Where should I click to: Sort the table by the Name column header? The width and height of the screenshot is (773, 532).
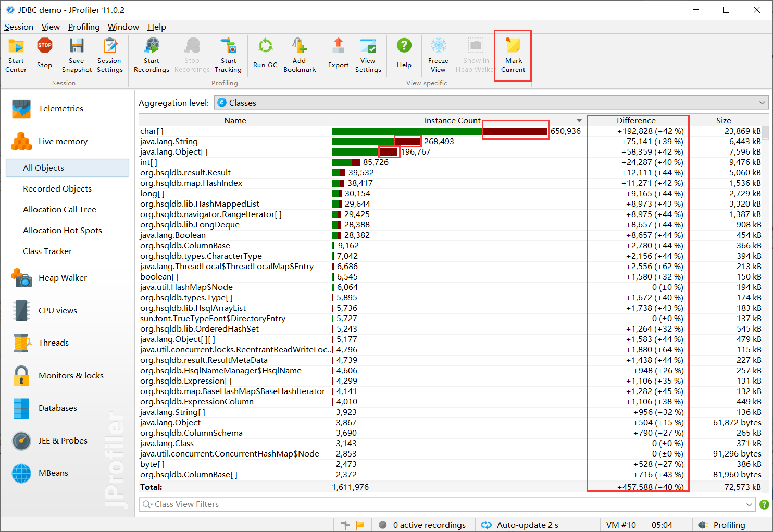[x=235, y=120]
